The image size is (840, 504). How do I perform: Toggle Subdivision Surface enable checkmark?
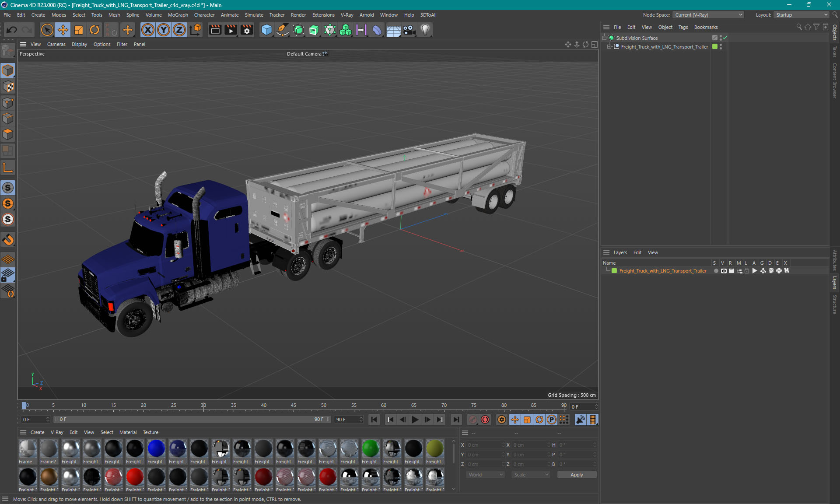click(x=725, y=38)
